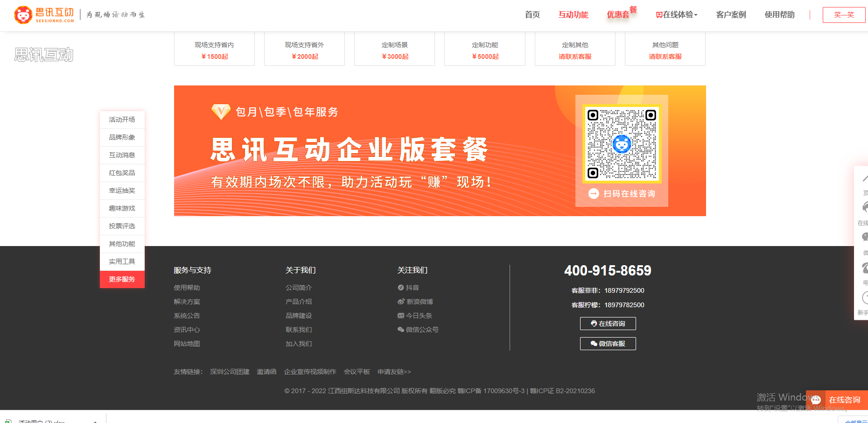Click the footer 微信客服 outlined button
The width and height of the screenshot is (868, 423).
pyautogui.click(x=608, y=344)
